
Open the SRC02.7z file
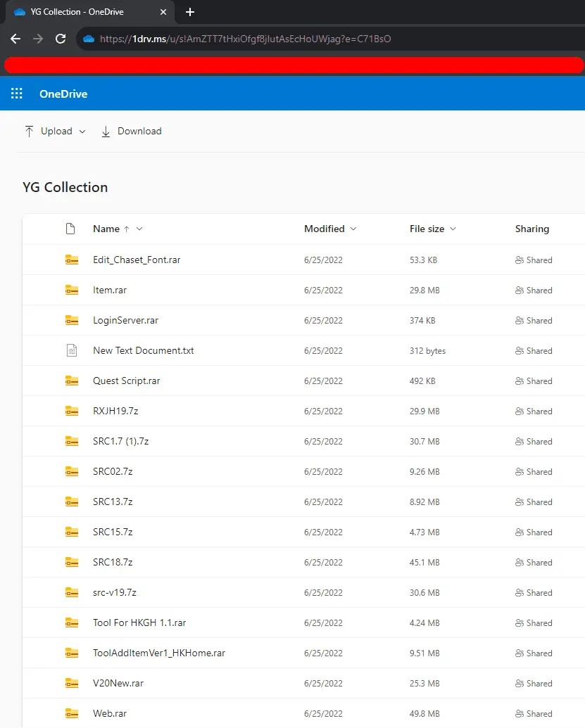pyautogui.click(x=113, y=471)
